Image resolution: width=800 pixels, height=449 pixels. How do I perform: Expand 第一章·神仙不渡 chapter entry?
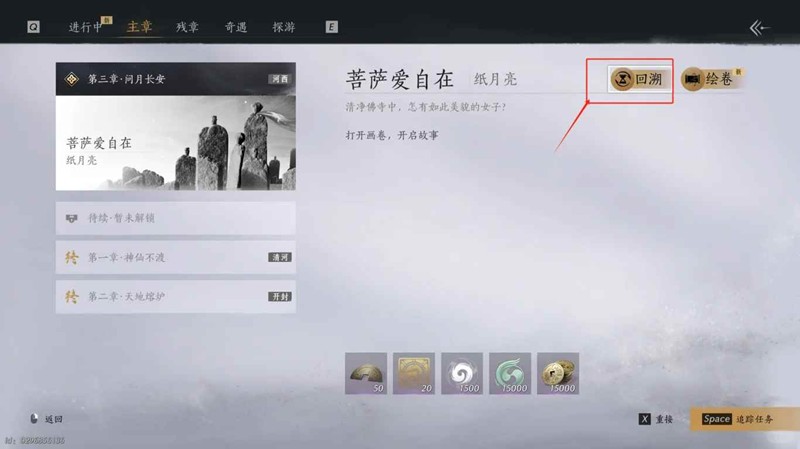(x=176, y=257)
